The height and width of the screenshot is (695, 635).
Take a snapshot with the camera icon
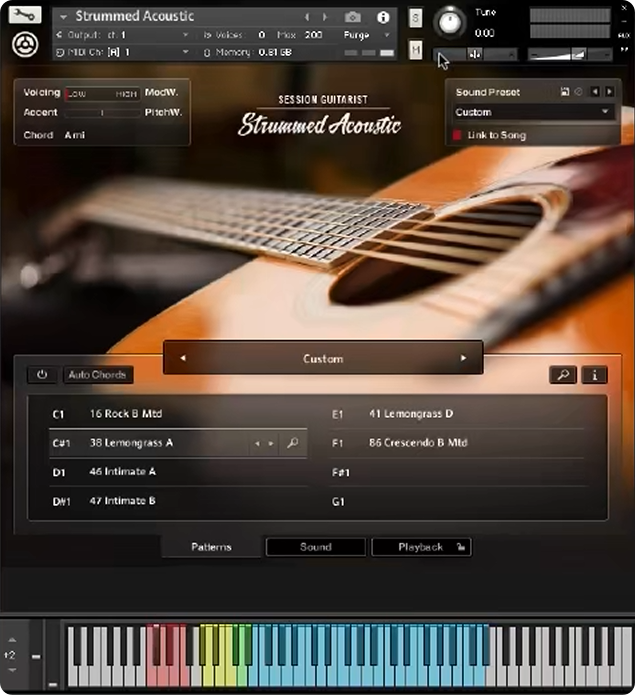[x=352, y=17]
